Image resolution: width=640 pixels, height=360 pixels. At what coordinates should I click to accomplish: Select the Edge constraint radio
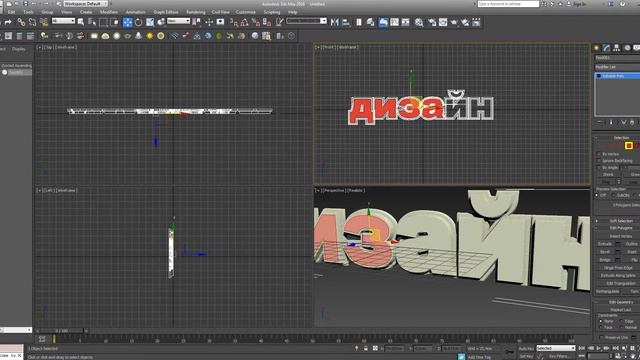point(621,321)
